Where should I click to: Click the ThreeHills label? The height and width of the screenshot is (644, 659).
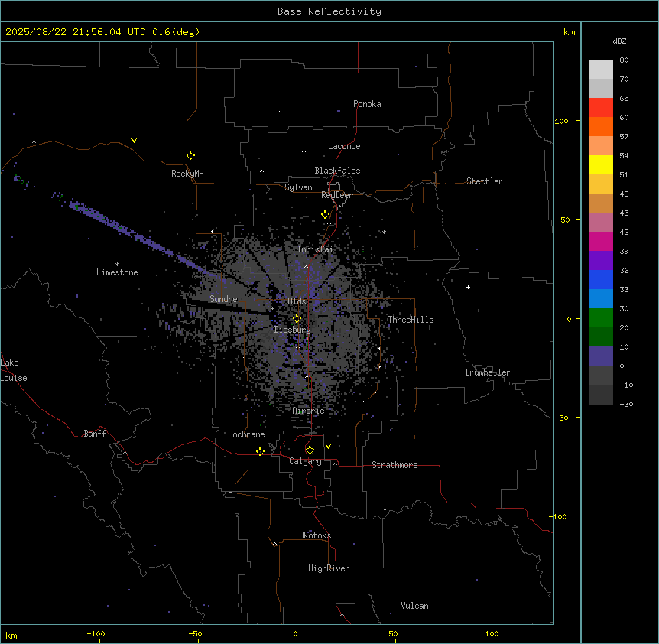411,320
